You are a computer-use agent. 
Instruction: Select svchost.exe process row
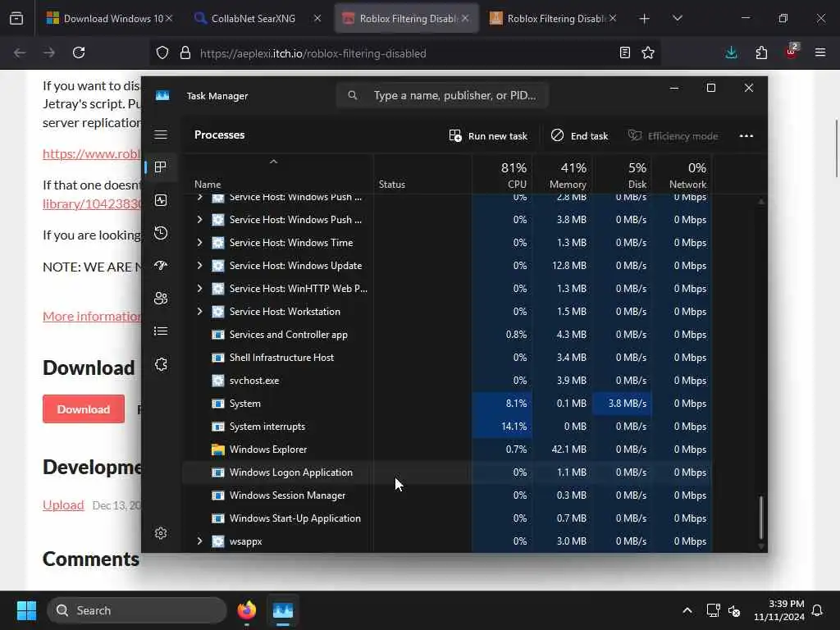[x=447, y=381]
